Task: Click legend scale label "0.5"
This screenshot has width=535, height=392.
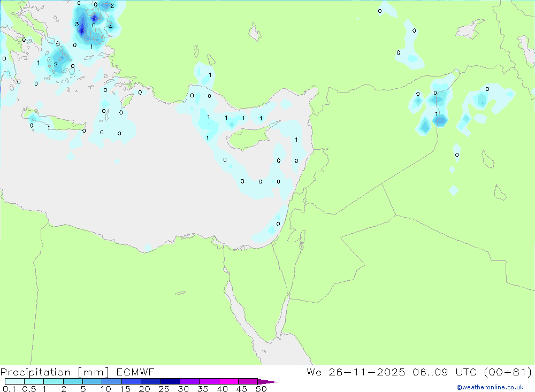Action: tap(29, 389)
